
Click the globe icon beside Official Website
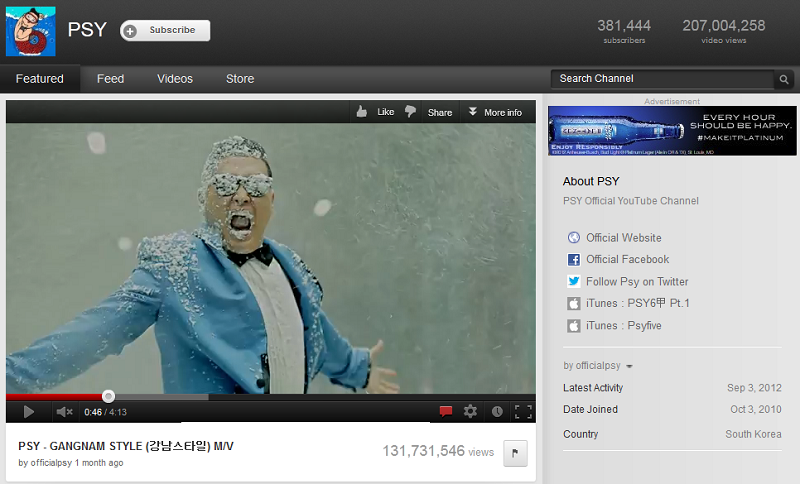pos(574,238)
